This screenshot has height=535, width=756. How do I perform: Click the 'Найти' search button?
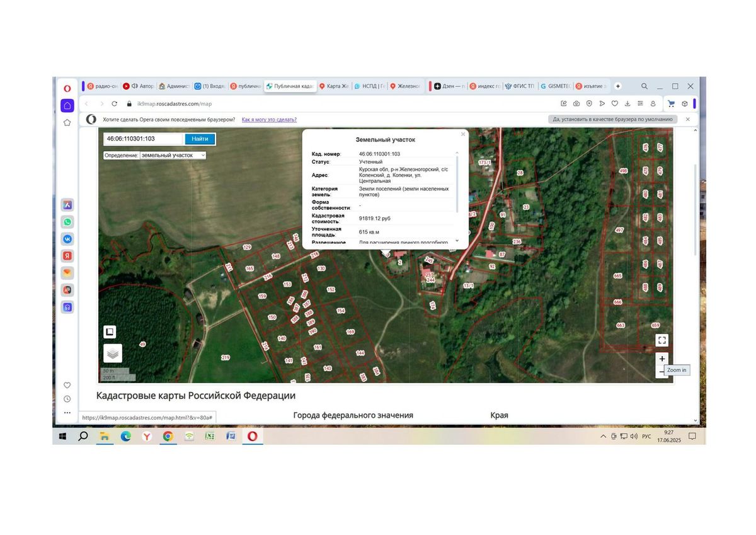(x=200, y=139)
